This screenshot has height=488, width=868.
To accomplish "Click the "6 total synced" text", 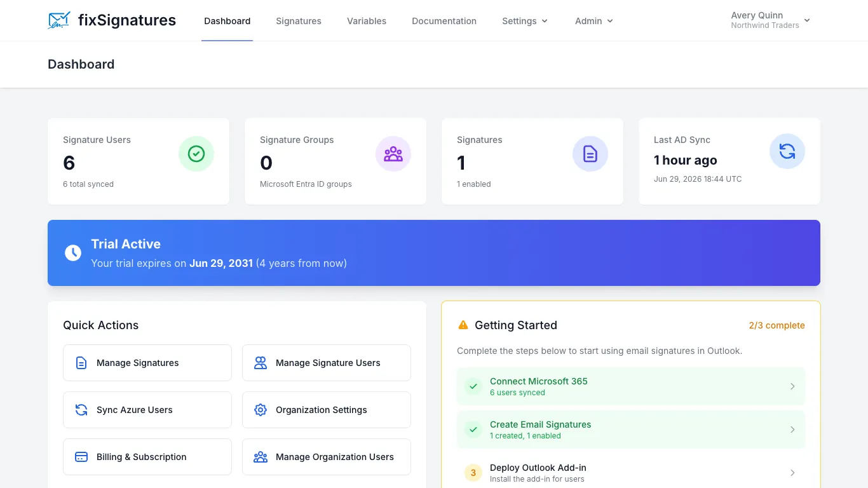I will click(88, 184).
